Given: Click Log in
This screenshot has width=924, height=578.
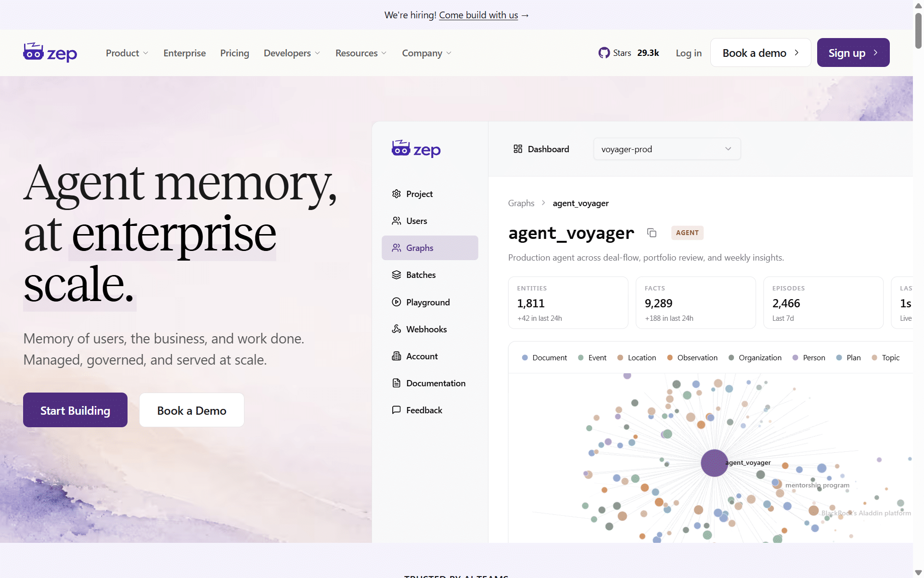Looking at the screenshot, I should (689, 53).
